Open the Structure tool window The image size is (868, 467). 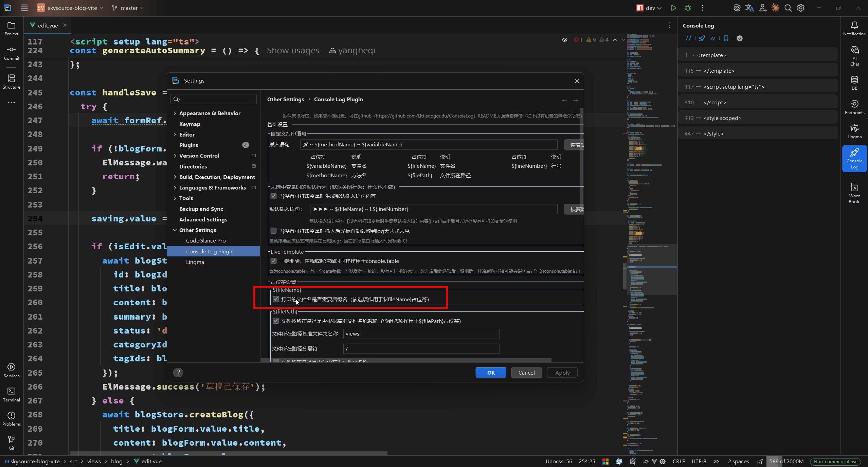pyautogui.click(x=12, y=82)
